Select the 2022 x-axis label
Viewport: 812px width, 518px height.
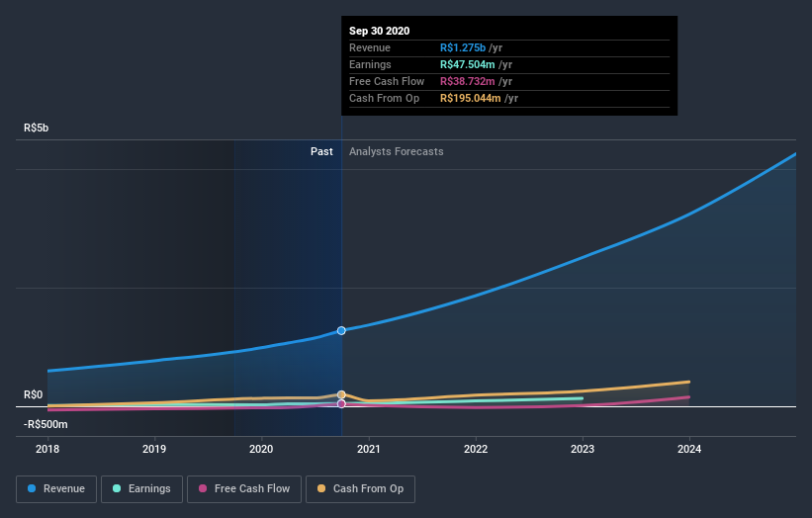click(x=476, y=449)
